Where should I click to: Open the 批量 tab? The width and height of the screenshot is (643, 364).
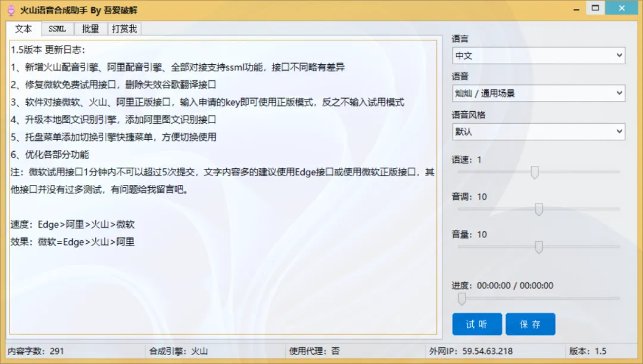90,29
